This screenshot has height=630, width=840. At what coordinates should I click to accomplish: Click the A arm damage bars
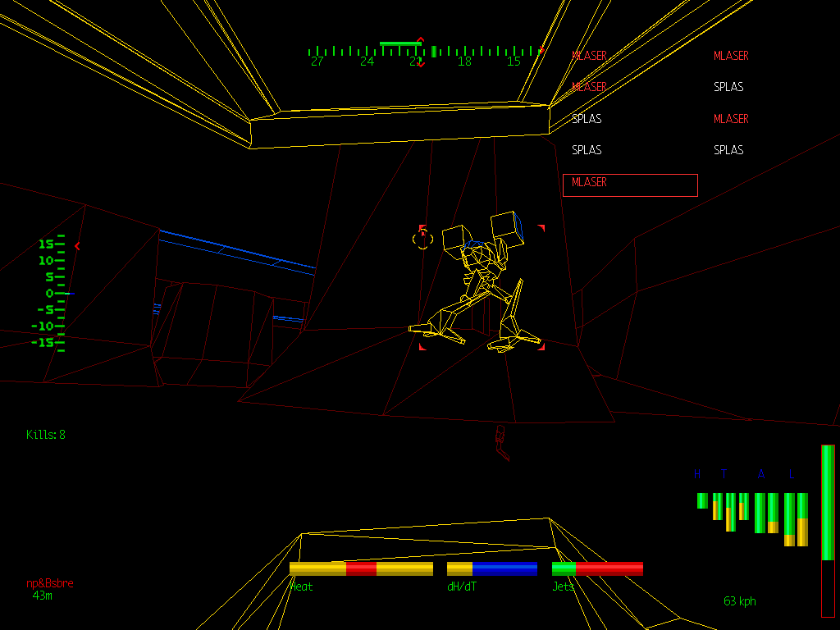[x=765, y=513]
